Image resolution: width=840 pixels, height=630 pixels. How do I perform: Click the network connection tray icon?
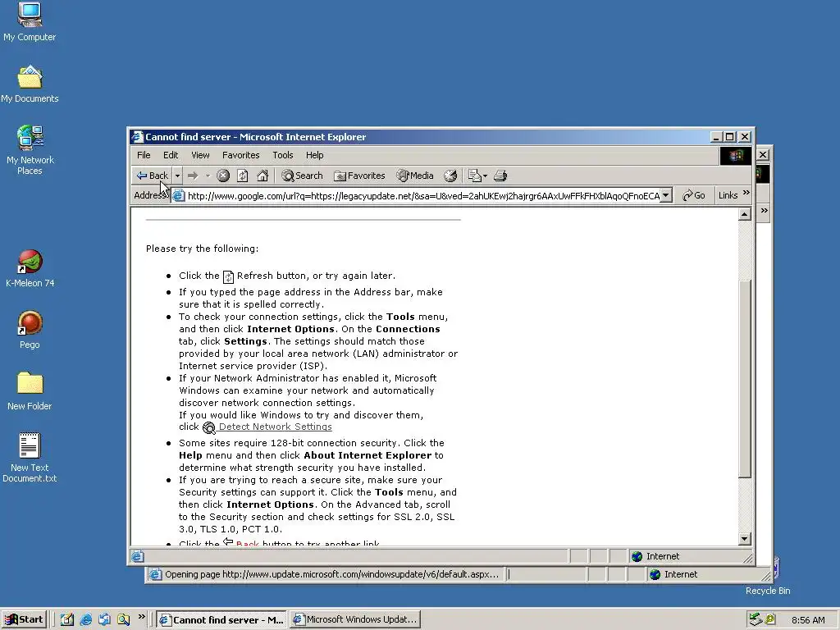[756, 619]
